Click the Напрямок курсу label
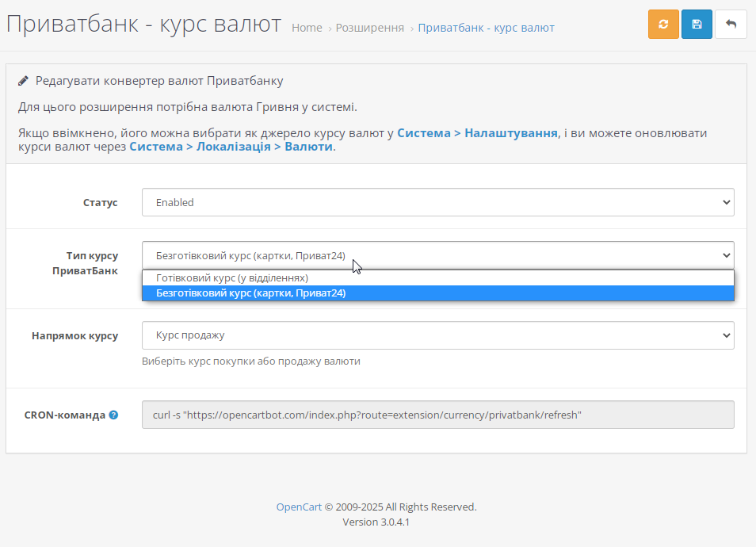The width and height of the screenshot is (756, 547). pyautogui.click(x=74, y=335)
